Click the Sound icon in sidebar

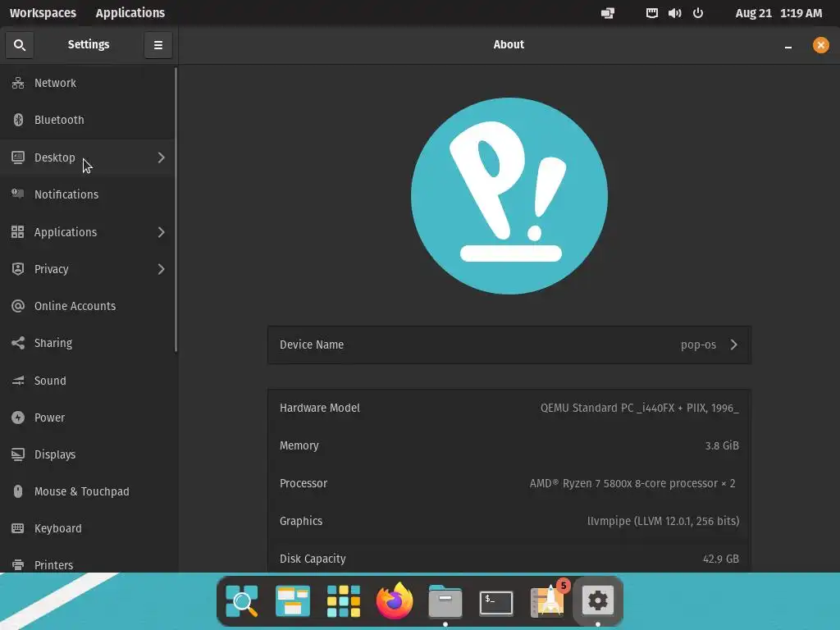tap(18, 381)
